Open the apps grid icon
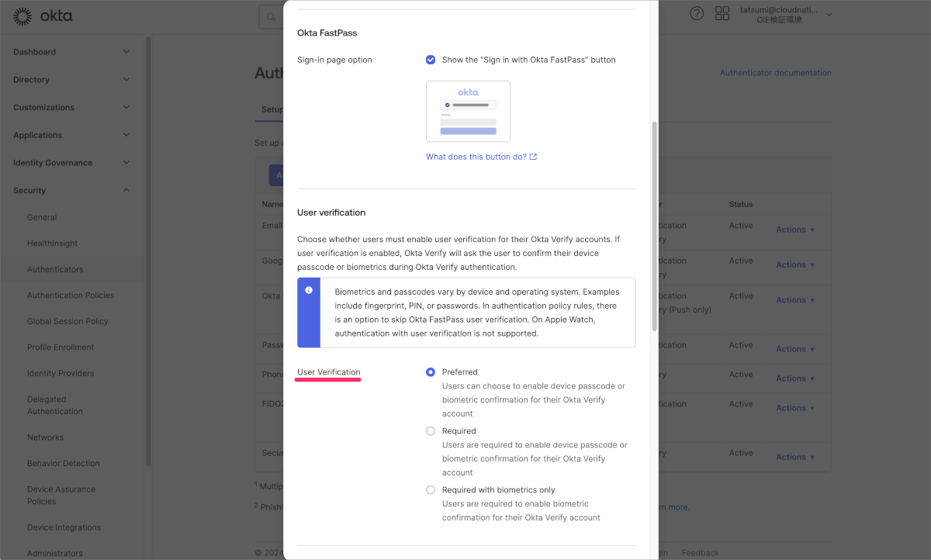 722,14
